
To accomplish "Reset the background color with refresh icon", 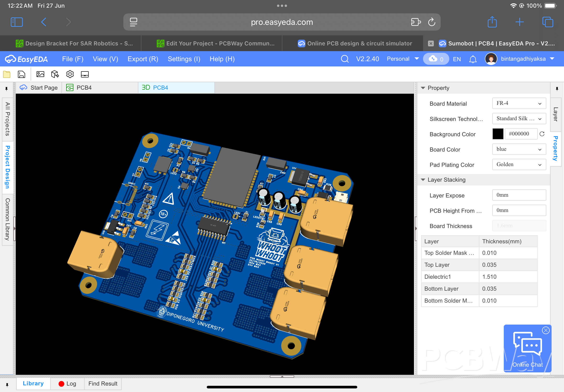I will click(x=542, y=134).
